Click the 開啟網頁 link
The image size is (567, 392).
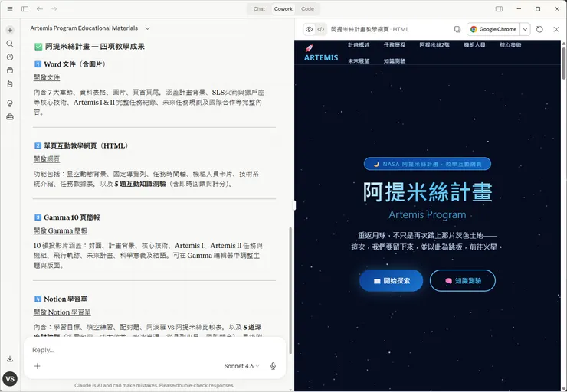(47, 159)
